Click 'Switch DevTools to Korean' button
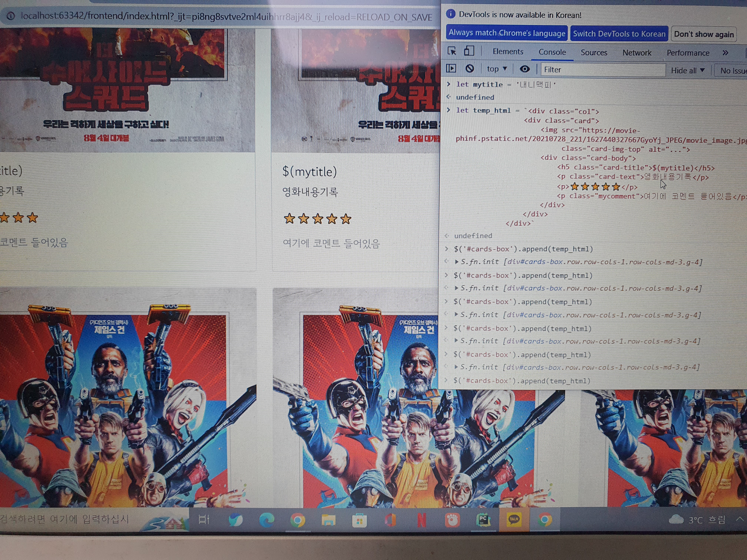This screenshot has height=560, width=747. click(x=619, y=34)
